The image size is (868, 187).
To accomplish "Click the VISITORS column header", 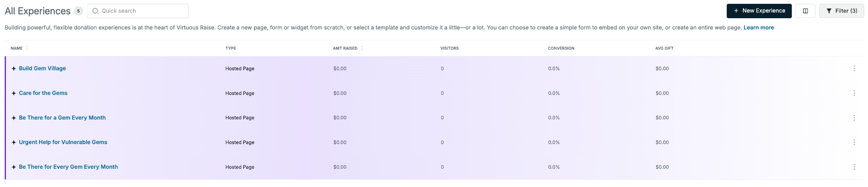I will click(x=449, y=48).
